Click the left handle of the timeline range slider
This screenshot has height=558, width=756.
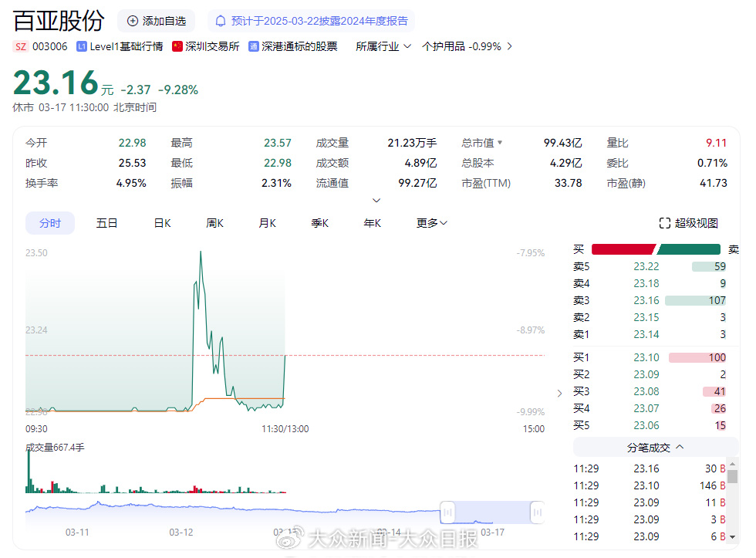click(447, 512)
